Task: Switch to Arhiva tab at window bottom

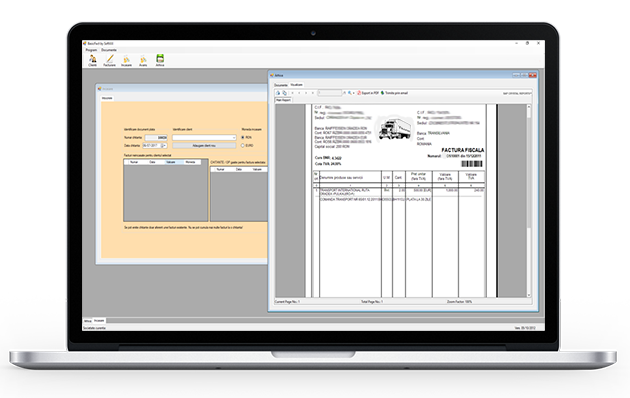Action: tap(88, 321)
